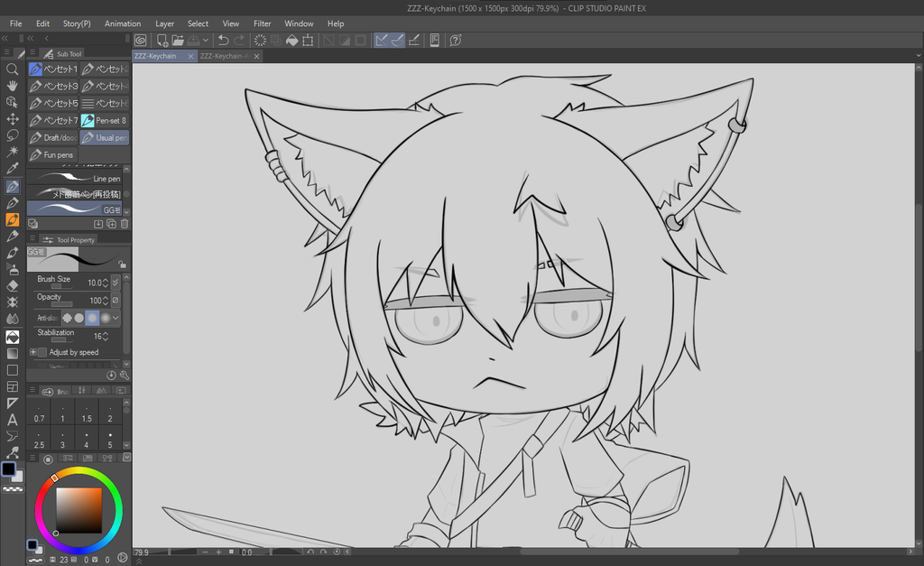Open the save options dropdown arrow
The width and height of the screenshot is (924, 566).
[x=207, y=40]
